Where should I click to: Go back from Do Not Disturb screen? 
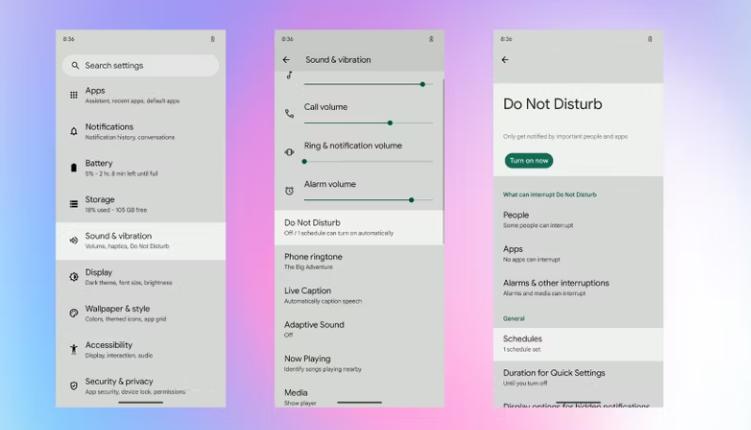tap(505, 60)
